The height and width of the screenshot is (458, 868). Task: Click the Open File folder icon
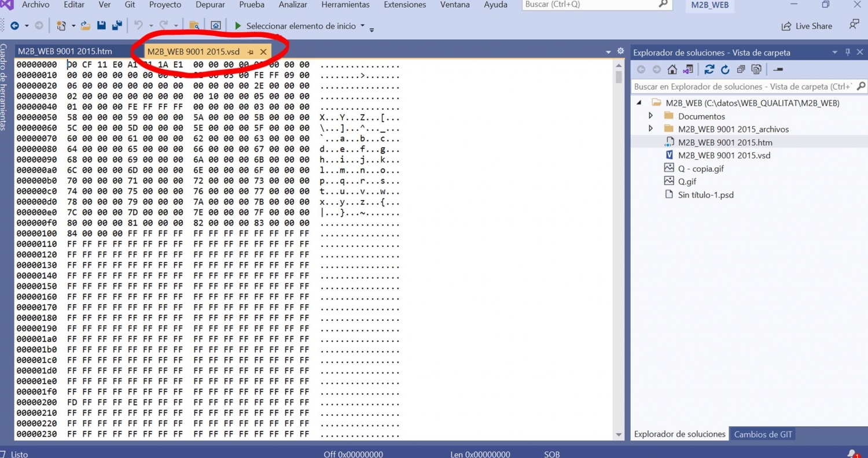[86, 25]
